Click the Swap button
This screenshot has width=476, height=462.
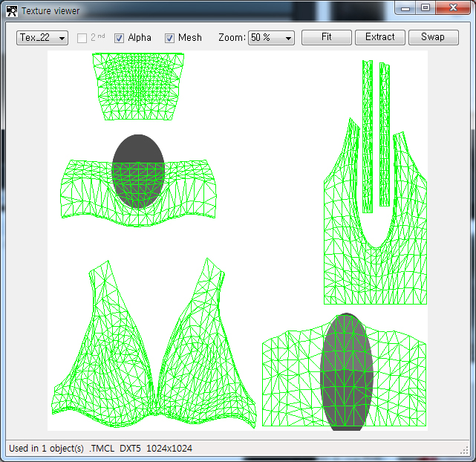[x=433, y=37]
